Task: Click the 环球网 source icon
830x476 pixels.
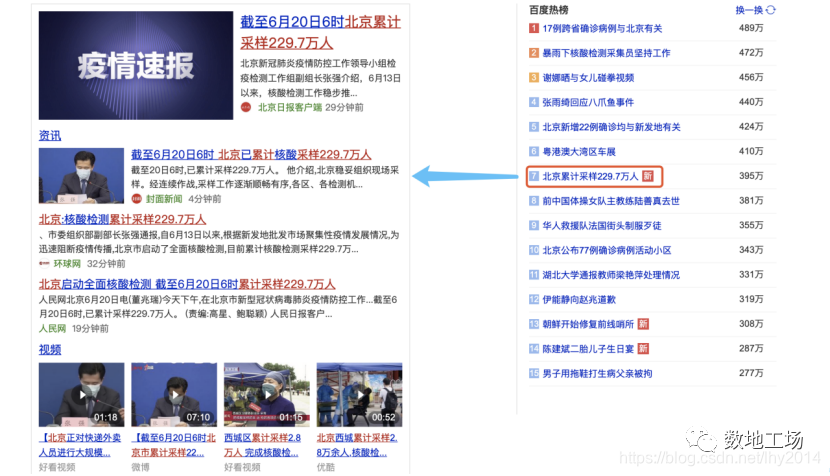Action: [x=44, y=264]
